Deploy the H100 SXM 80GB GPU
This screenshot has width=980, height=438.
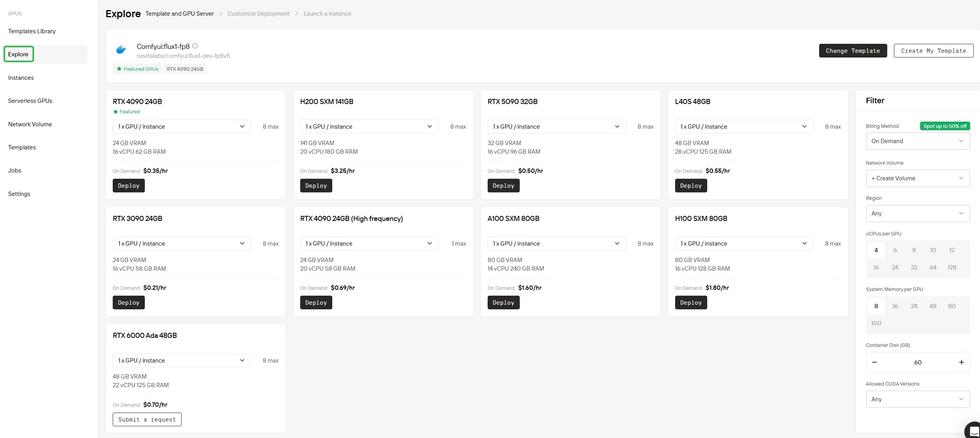(x=691, y=303)
